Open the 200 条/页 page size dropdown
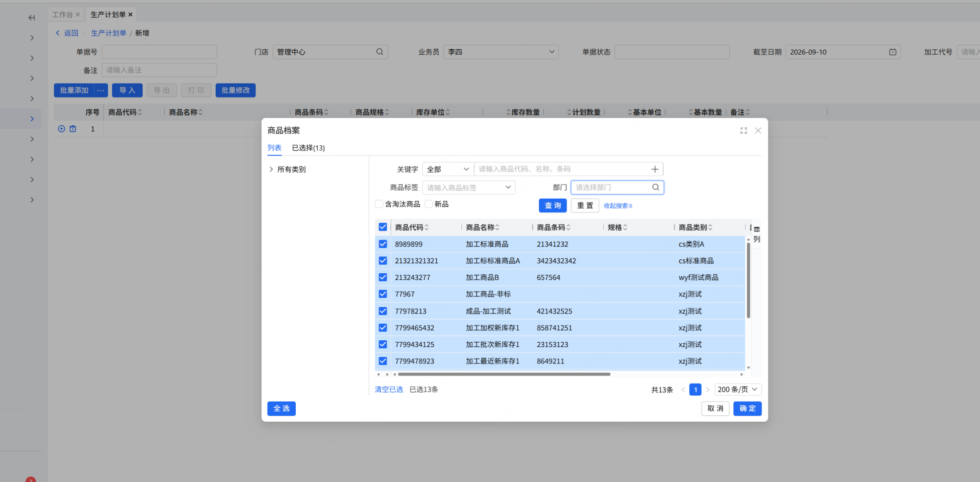 pyautogui.click(x=738, y=389)
